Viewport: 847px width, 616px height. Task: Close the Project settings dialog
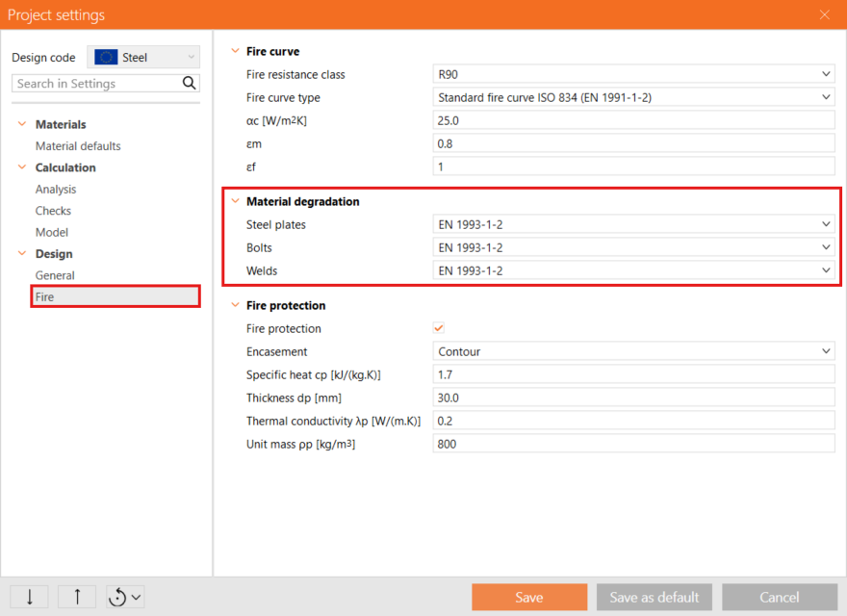[824, 14]
